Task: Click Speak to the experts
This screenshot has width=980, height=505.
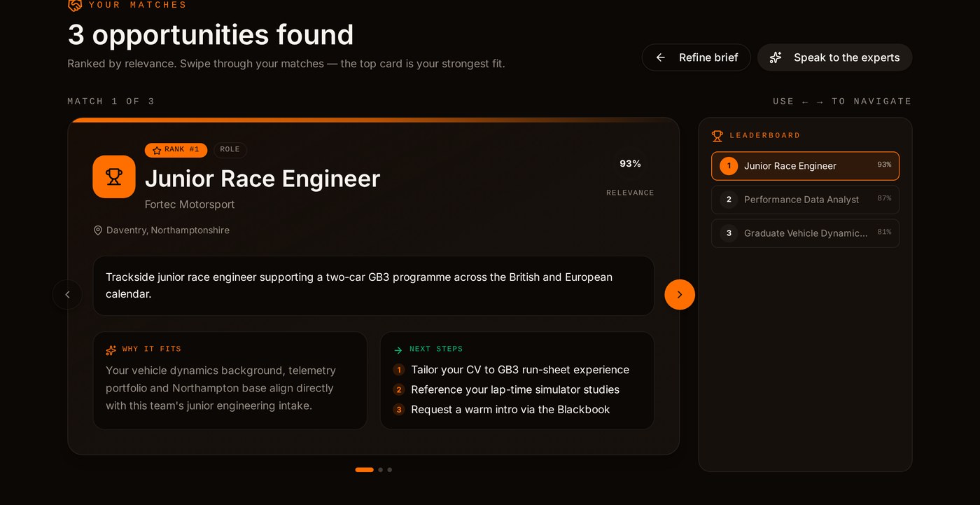Action: [x=835, y=57]
